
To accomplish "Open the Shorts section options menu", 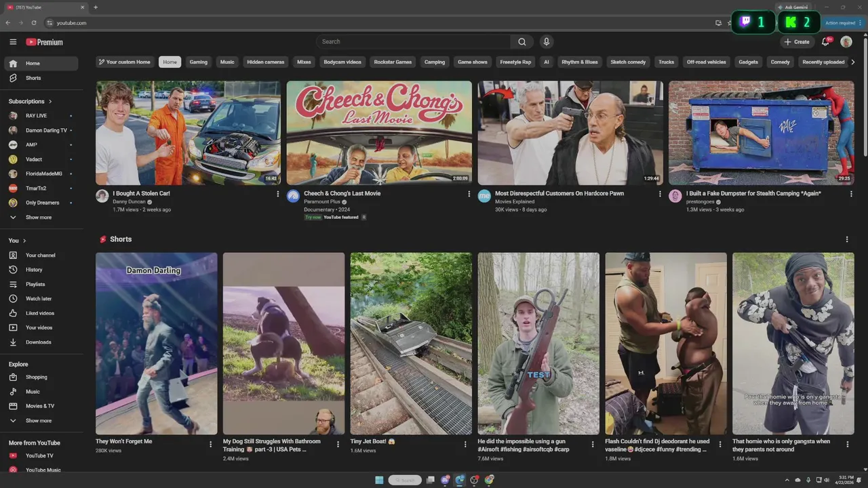I will coord(846,239).
